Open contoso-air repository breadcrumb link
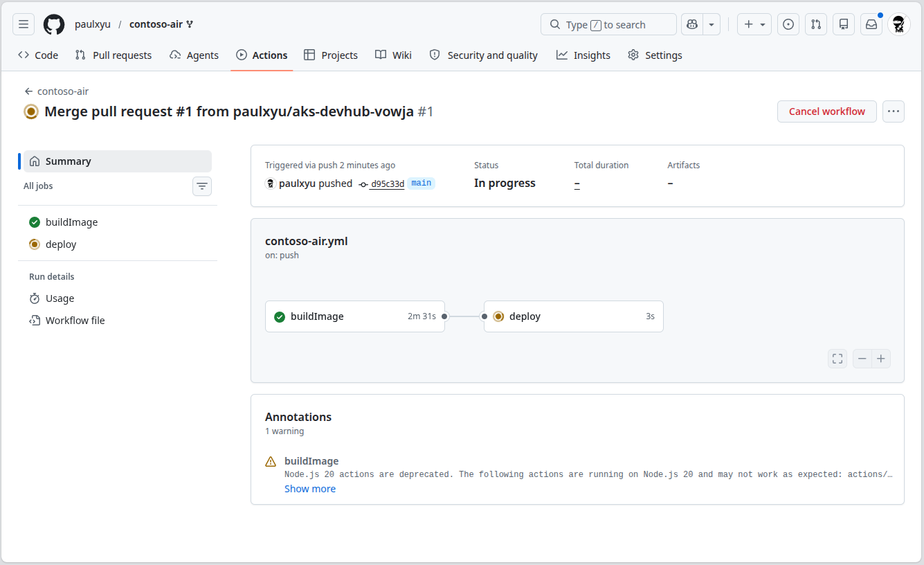This screenshot has width=924, height=565. coord(156,24)
